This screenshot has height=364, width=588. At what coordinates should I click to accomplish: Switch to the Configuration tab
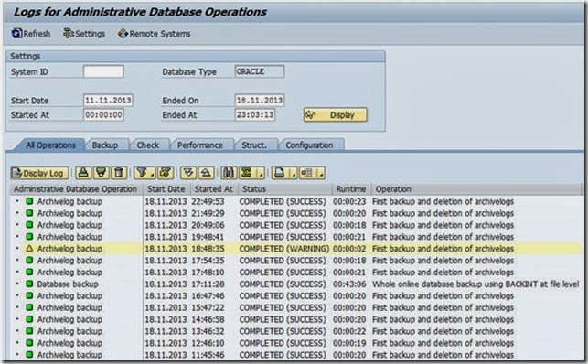309,145
